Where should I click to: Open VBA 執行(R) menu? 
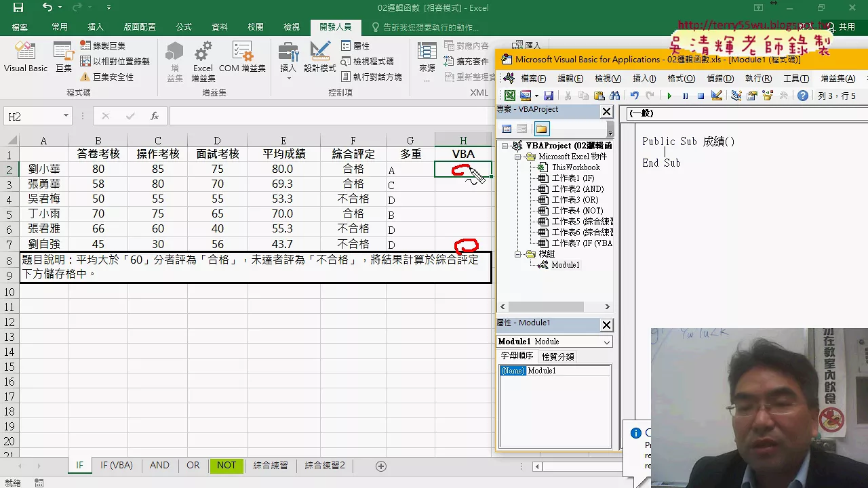[x=758, y=79]
